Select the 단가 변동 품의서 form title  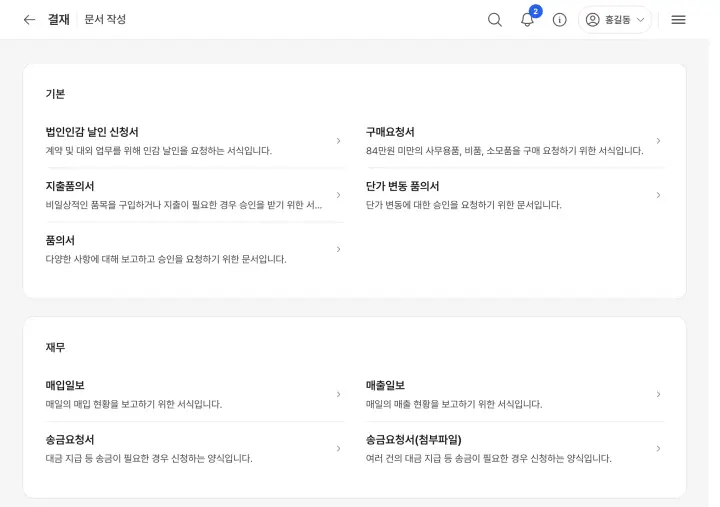[402, 186]
